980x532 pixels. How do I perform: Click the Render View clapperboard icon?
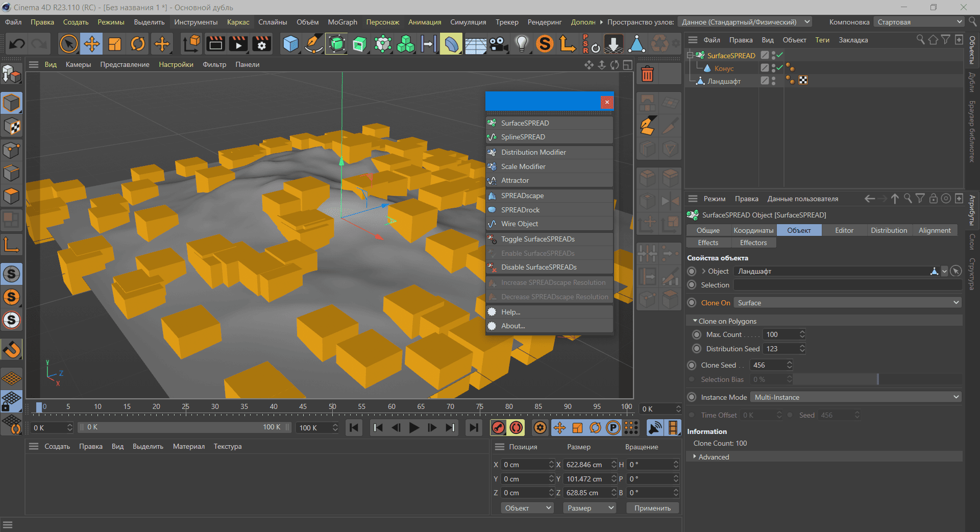coord(215,44)
